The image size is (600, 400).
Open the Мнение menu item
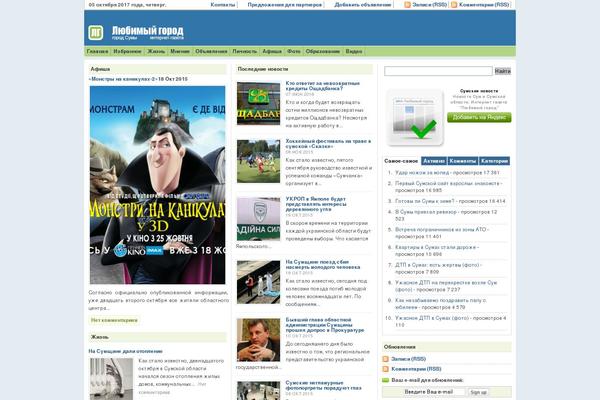[x=180, y=51]
